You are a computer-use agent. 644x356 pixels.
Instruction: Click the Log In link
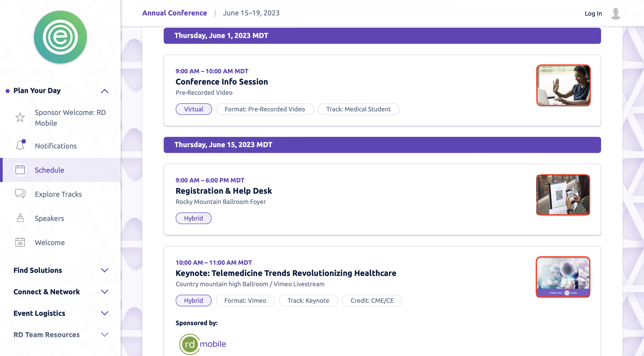coord(593,13)
